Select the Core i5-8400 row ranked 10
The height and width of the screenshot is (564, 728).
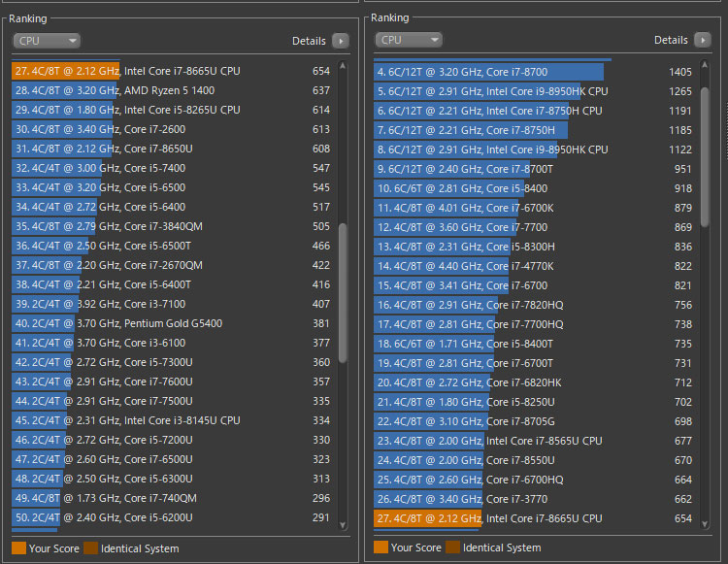pos(535,188)
